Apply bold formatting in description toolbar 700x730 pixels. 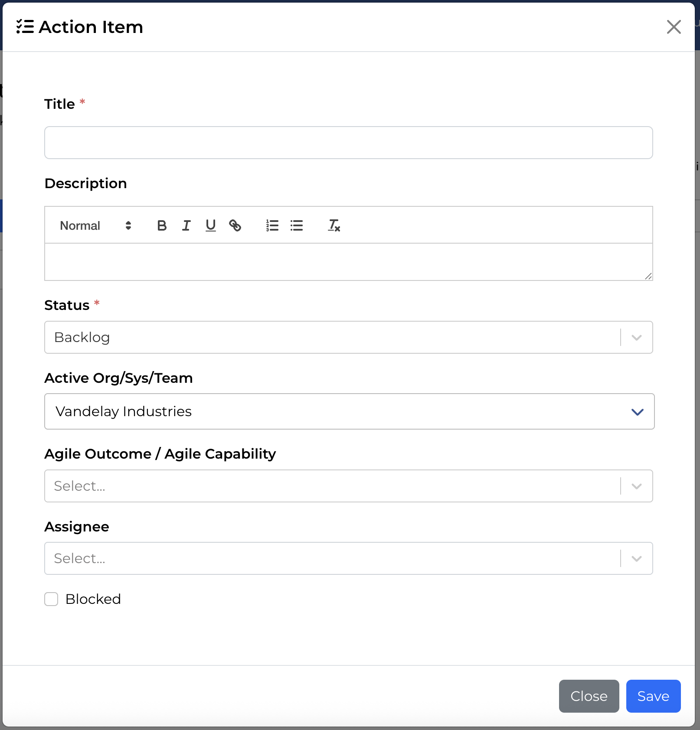[162, 225]
